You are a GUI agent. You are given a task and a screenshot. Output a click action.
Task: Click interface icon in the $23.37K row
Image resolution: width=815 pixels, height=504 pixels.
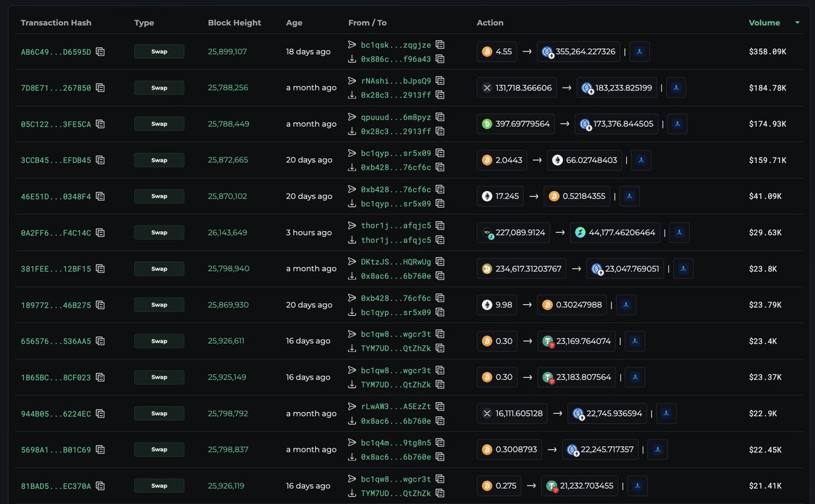pos(635,377)
